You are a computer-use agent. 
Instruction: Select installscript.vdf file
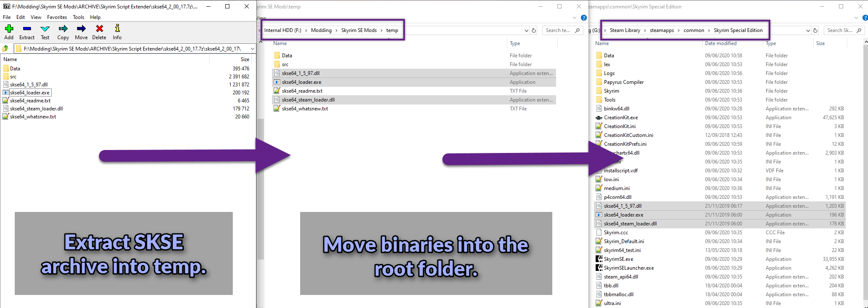pos(620,171)
